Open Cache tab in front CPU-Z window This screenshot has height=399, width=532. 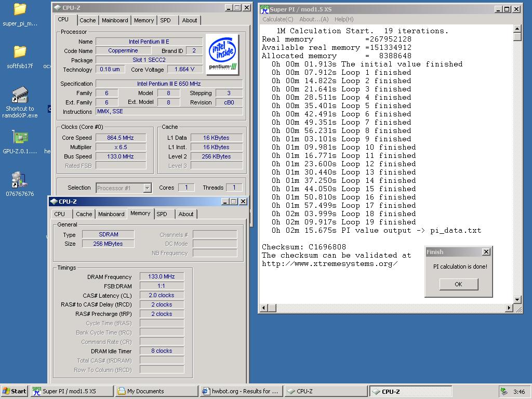(84, 214)
